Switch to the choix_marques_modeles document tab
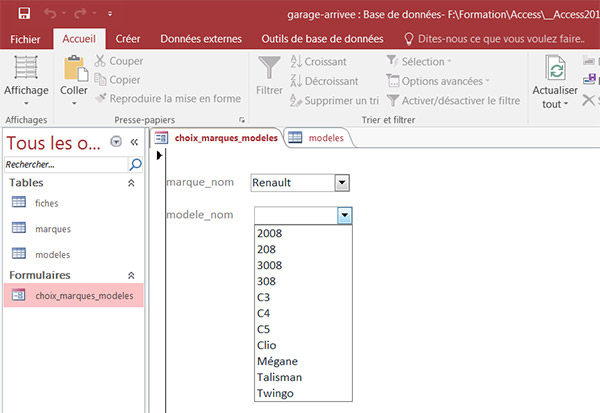This screenshot has height=413, width=600. tap(217, 138)
